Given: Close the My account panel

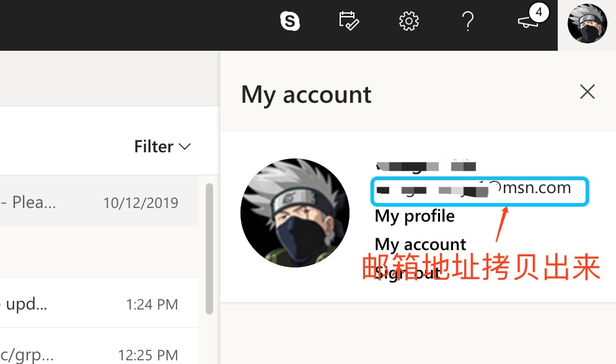Looking at the screenshot, I should [587, 92].
